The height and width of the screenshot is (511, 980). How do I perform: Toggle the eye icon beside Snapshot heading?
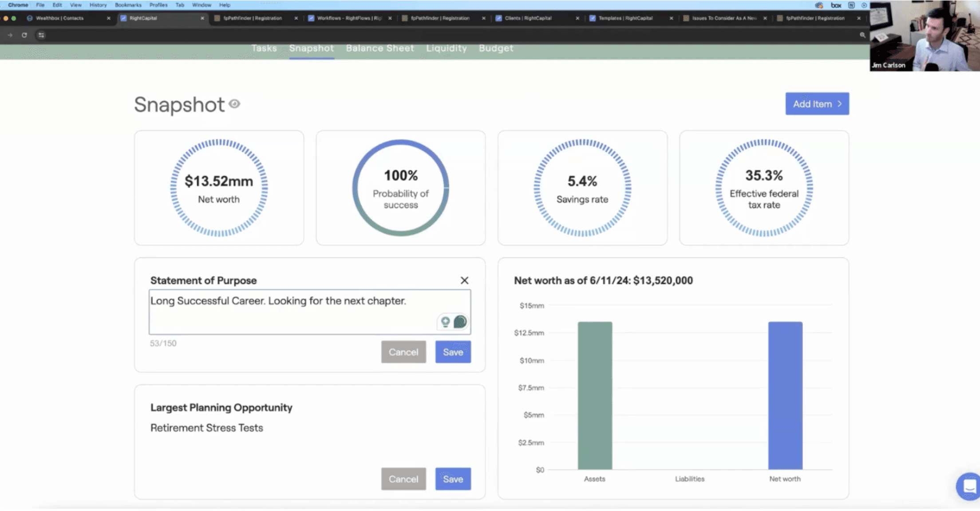[x=234, y=104]
